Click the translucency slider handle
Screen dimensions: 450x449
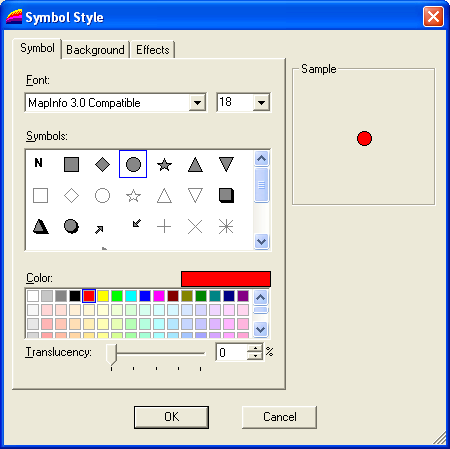(112, 355)
